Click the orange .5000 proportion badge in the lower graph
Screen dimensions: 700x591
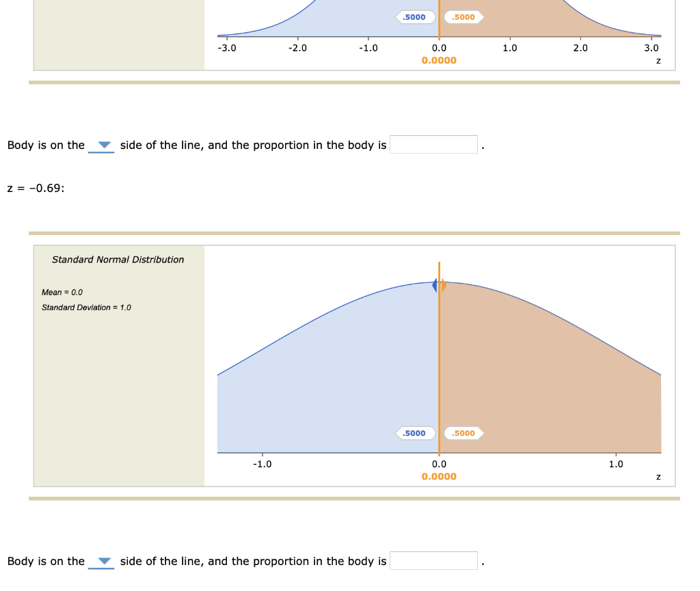[463, 433]
